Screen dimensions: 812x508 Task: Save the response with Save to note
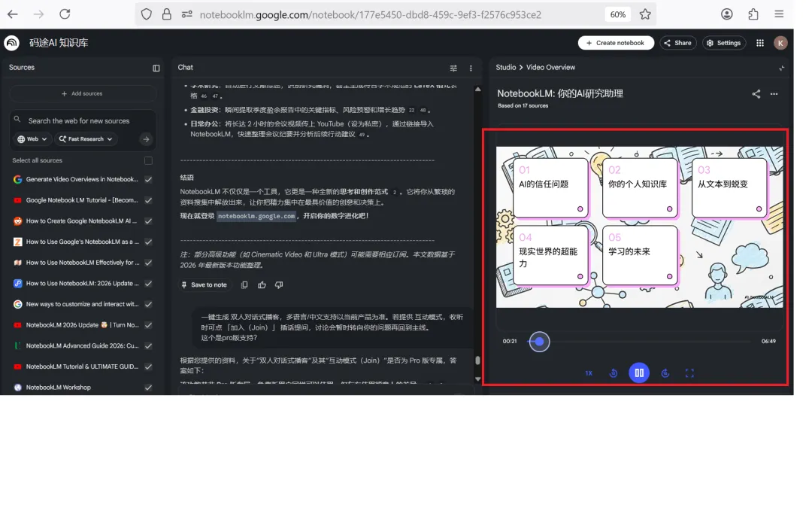204,284
